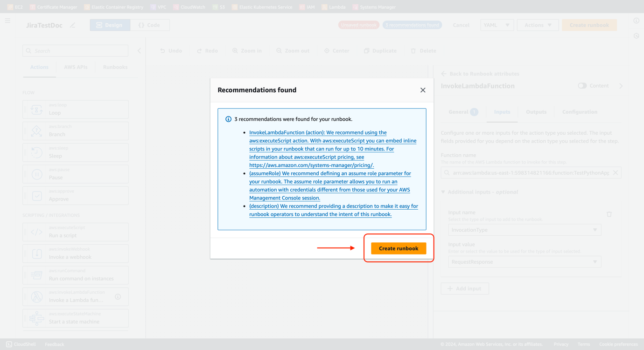Click Undo in the canvas toolbar
The width and height of the screenshot is (644, 350).
pos(171,51)
